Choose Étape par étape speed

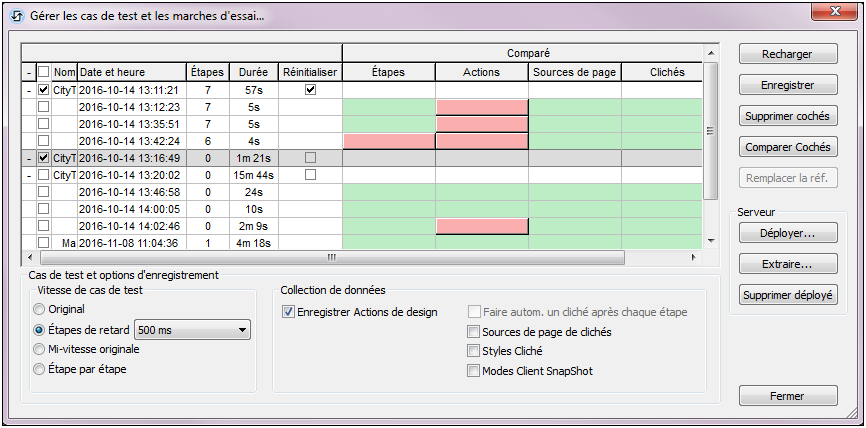[x=40, y=369]
